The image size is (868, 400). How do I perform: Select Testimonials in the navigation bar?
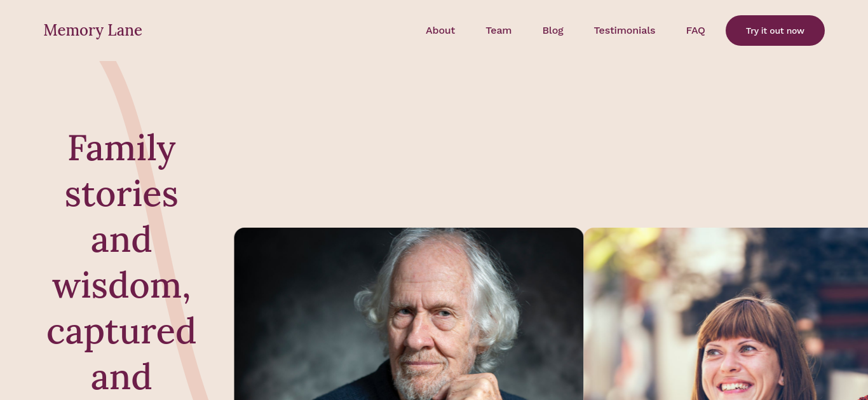pyautogui.click(x=625, y=31)
